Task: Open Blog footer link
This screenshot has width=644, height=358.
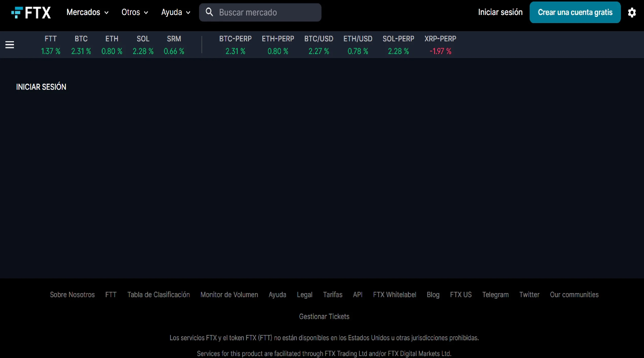Action: (433, 295)
